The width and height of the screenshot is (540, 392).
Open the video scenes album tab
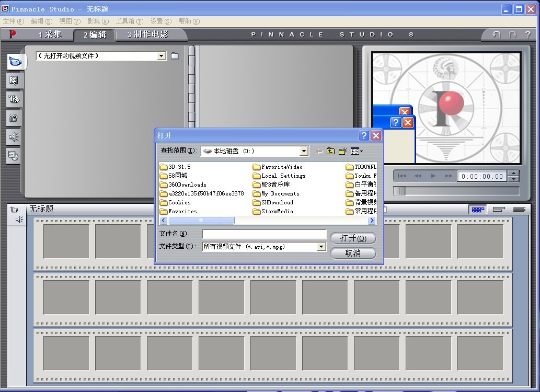click(14, 62)
